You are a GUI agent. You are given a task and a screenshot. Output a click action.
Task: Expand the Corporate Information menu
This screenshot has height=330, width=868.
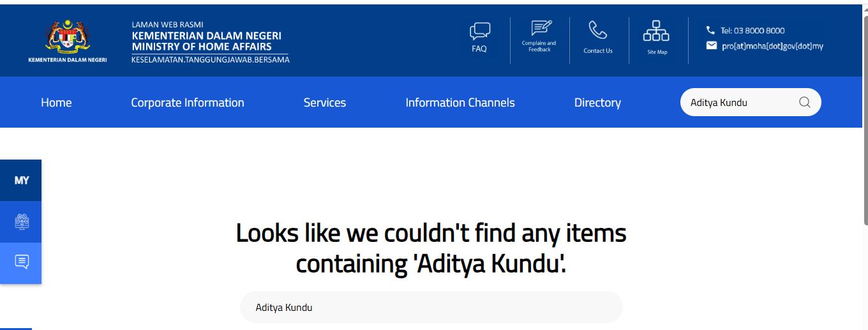click(x=187, y=103)
